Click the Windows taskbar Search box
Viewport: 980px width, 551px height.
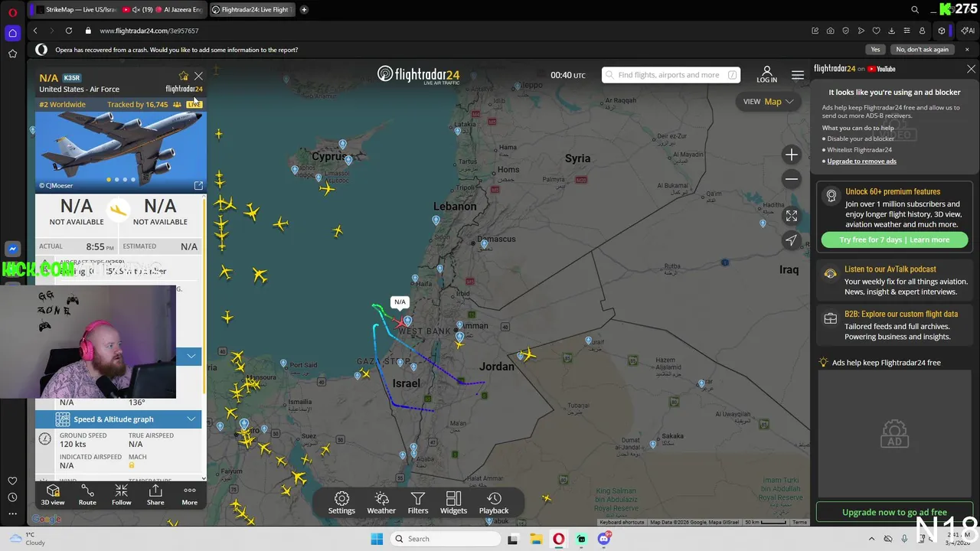446,539
